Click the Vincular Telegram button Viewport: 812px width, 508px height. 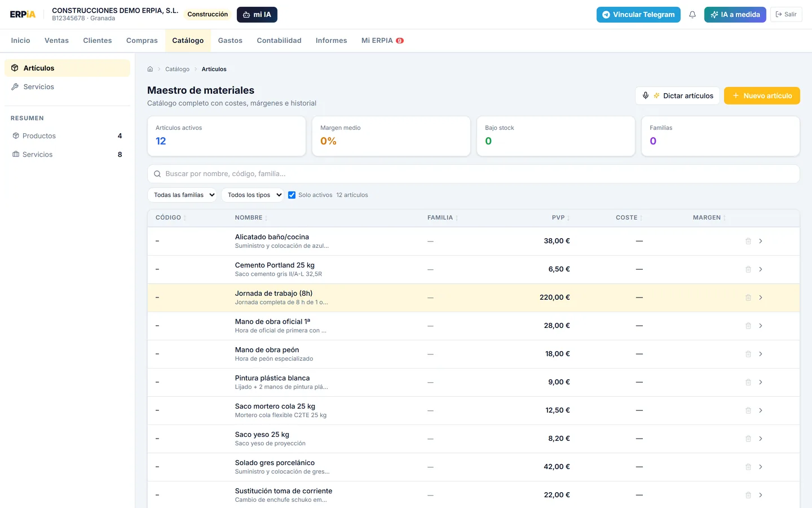638,15
